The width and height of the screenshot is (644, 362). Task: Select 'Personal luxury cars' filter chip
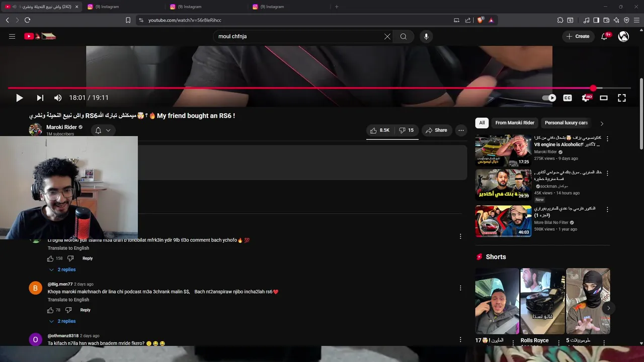[x=566, y=123]
